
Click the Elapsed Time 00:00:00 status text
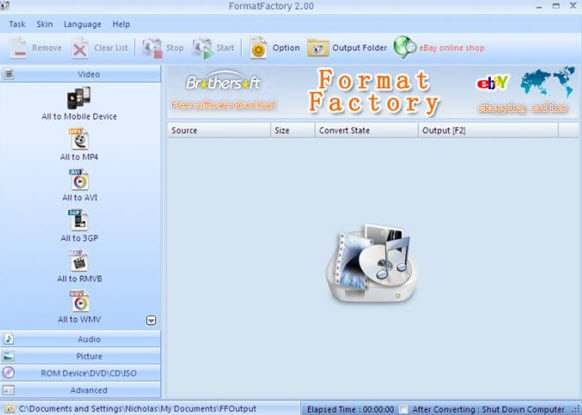(350, 409)
